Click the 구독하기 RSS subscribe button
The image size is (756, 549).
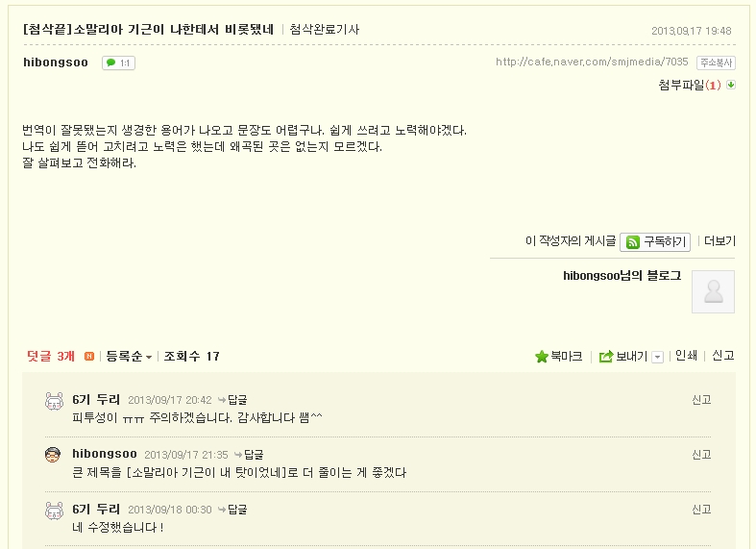pyautogui.click(x=655, y=241)
